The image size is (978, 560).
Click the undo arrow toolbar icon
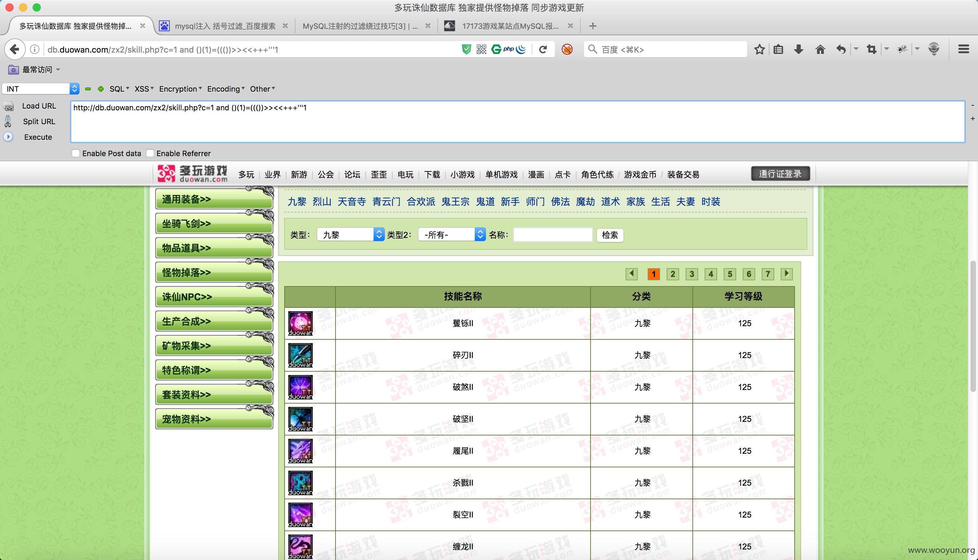tap(841, 49)
